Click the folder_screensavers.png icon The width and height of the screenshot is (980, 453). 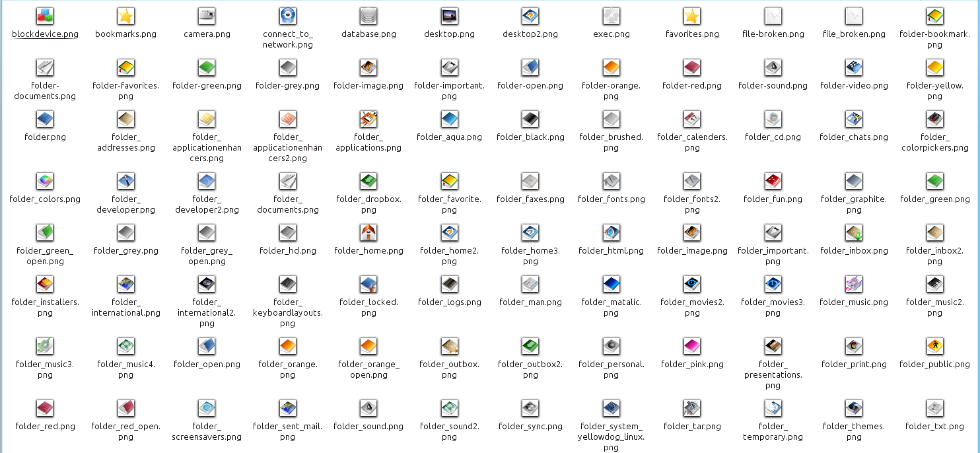coord(207,408)
